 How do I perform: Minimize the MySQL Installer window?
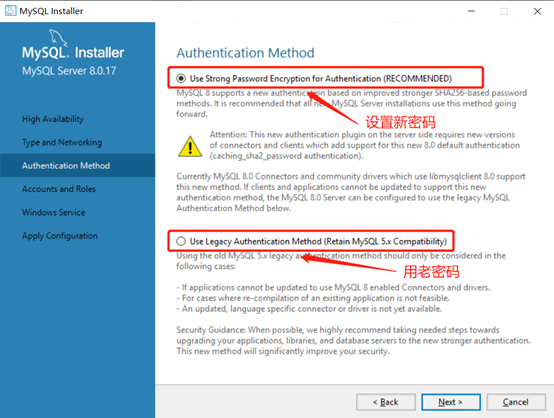pyautogui.click(x=471, y=11)
